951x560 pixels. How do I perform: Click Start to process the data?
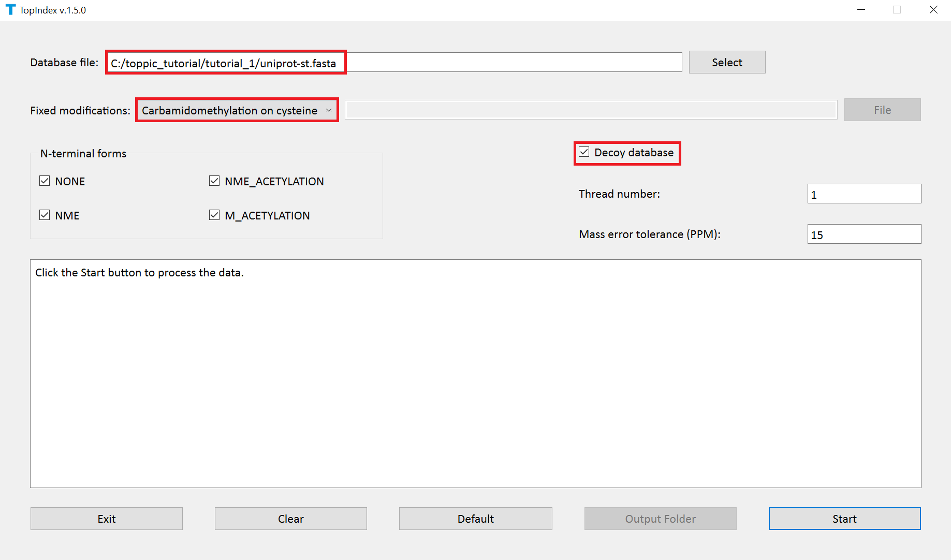844,519
